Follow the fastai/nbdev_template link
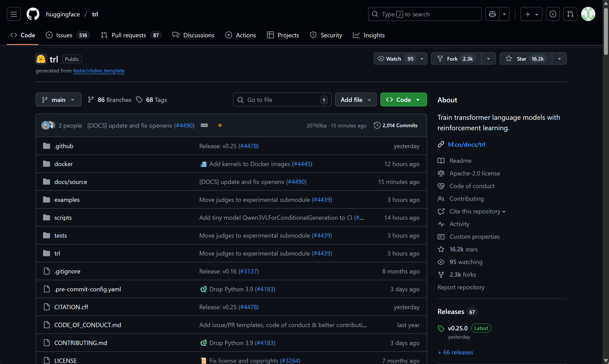 pyautogui.click(x=99, y=71)
